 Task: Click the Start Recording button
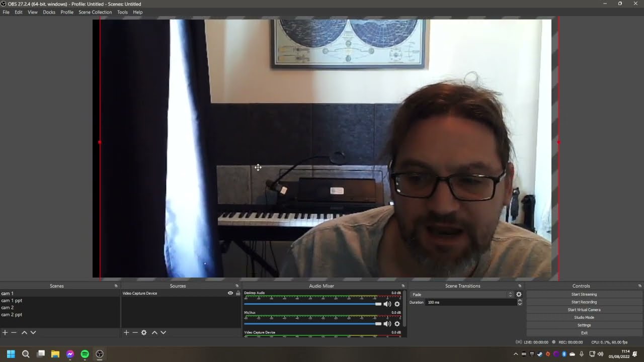click(x=584, y=302)
